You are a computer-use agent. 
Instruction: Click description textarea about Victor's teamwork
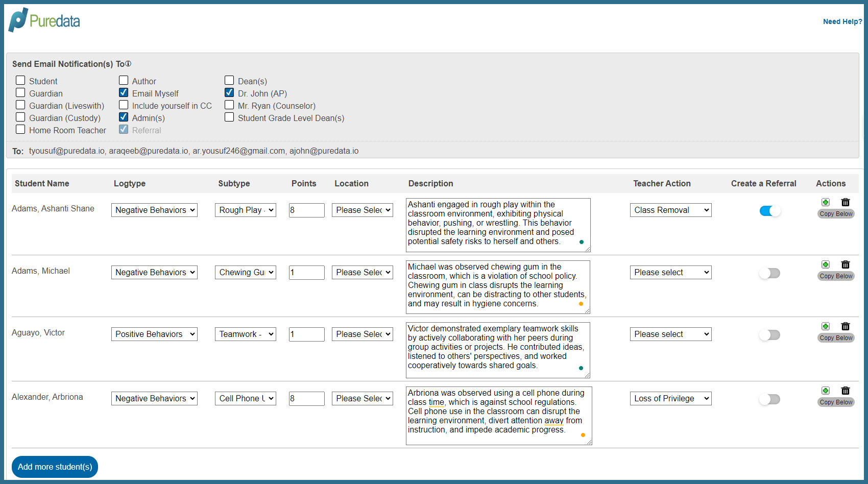tap(498, 350)
